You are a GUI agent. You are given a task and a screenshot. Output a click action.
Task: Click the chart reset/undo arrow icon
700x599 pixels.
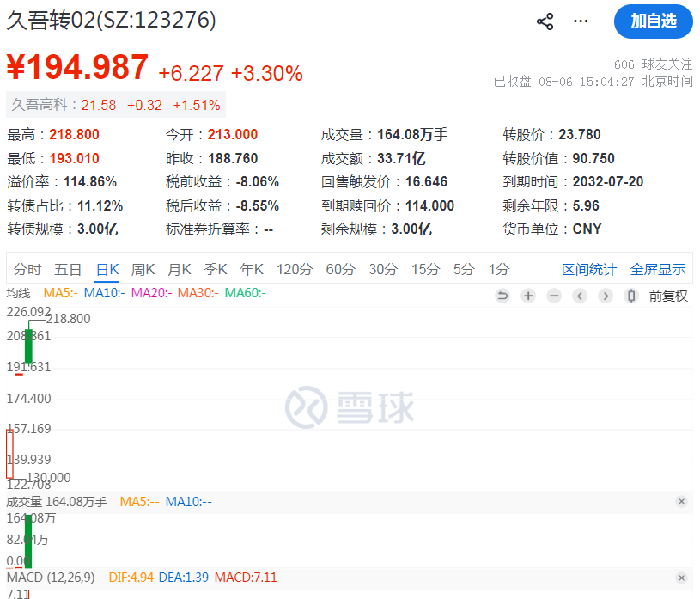click(x=502, y=296)
